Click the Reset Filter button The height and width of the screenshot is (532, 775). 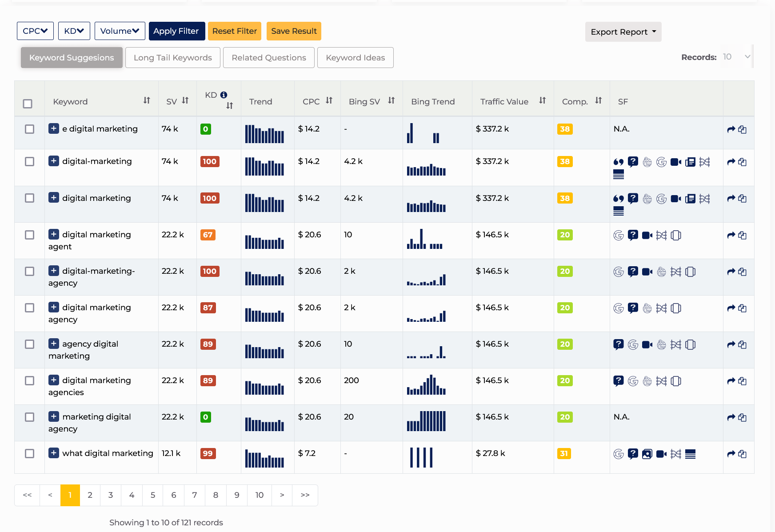235,31
